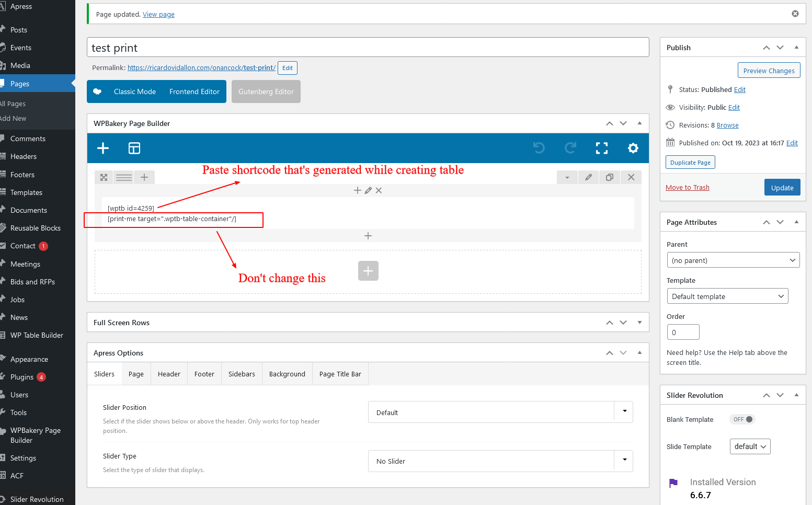This screenshot has width=812, height=505.
Task: Delete the row with X icon
Action: tap(631, 177)
